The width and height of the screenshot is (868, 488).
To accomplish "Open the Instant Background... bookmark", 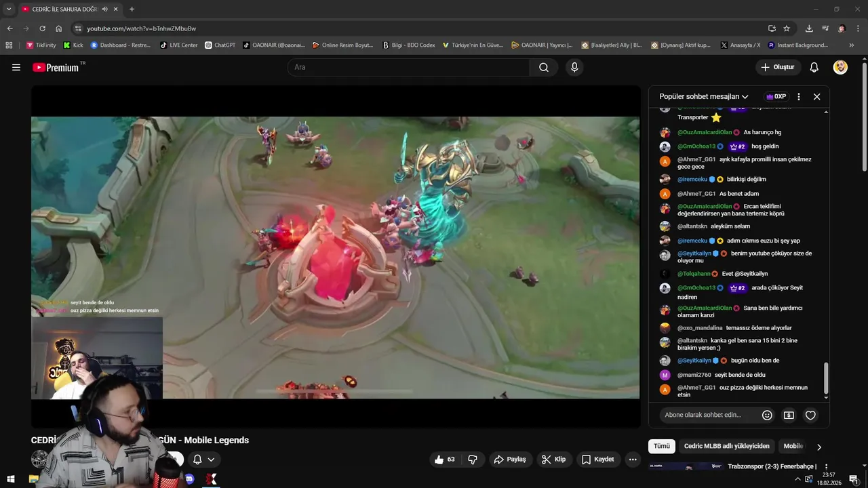I will 798,45.
